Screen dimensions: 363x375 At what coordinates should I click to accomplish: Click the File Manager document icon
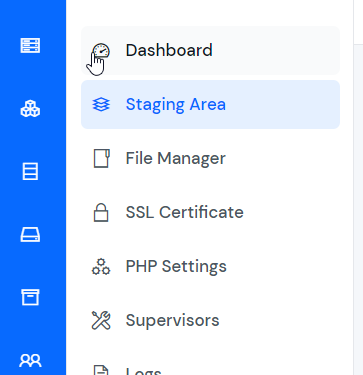point(101,158)
